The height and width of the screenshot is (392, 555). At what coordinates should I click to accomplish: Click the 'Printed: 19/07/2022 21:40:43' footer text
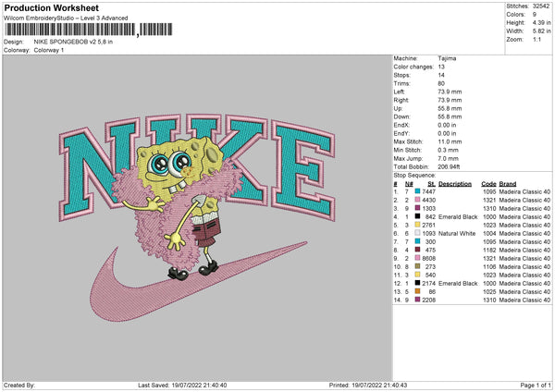(368, 385)
